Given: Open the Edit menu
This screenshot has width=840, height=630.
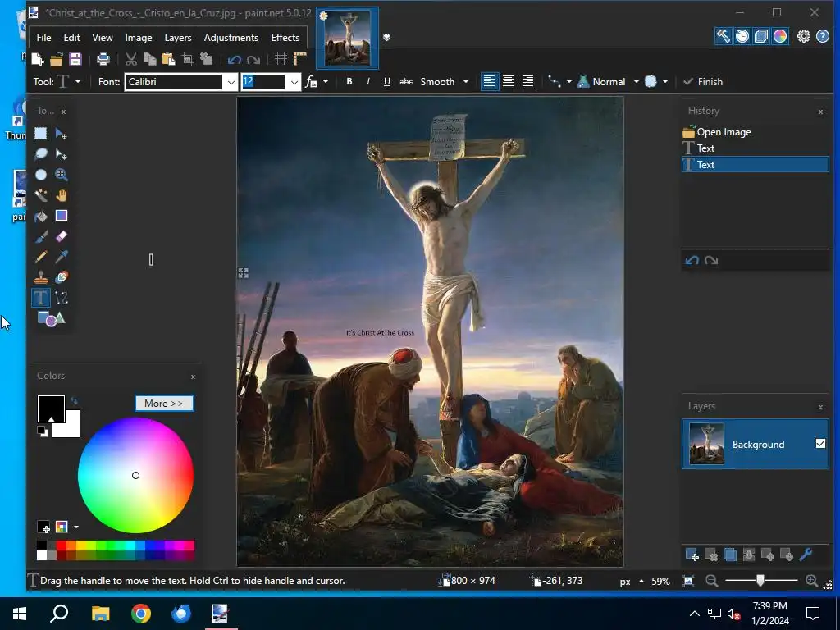Looking at the screenshot, I should pos(71,38).
